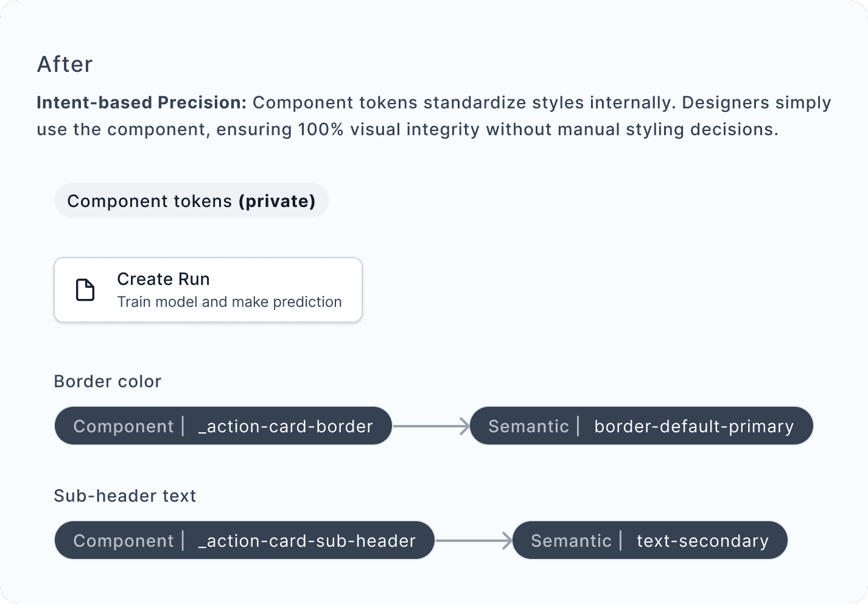Image resolution: width=868 pixels, height=604 pixels.
Task: Click "Component" label beside _action-card-border
Action: point(124,426)
